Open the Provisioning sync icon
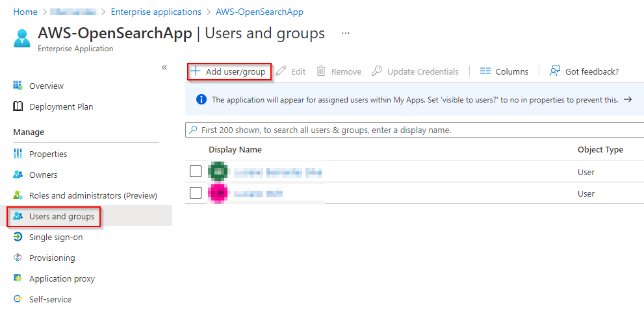Screen dimensions: 644x316 [x=18, y=258]
